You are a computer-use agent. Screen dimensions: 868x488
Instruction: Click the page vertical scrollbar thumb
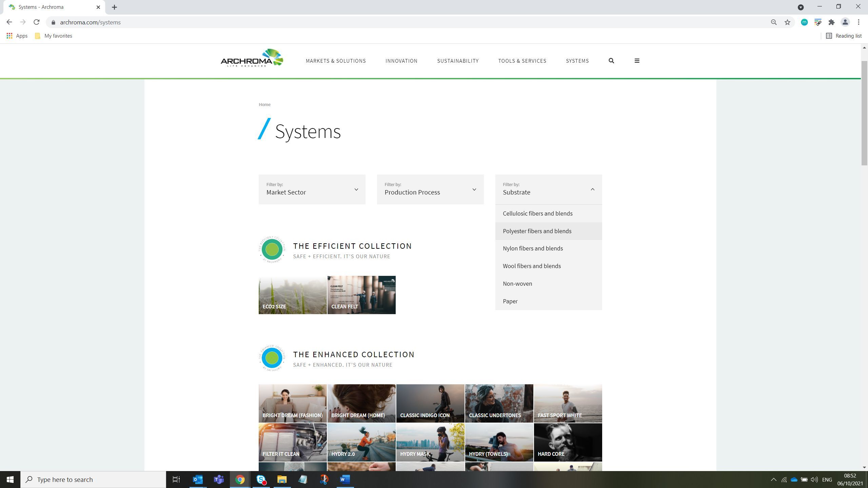[x=864, y=113]
